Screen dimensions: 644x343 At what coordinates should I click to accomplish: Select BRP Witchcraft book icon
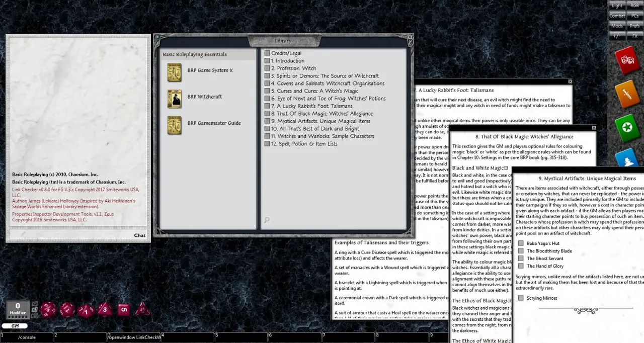(174, 99)
